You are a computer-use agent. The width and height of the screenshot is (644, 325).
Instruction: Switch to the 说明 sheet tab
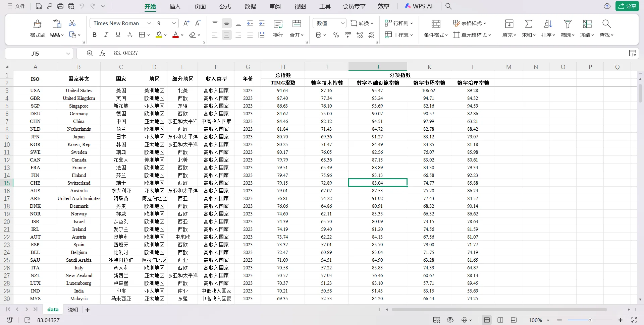click(73, 309)
